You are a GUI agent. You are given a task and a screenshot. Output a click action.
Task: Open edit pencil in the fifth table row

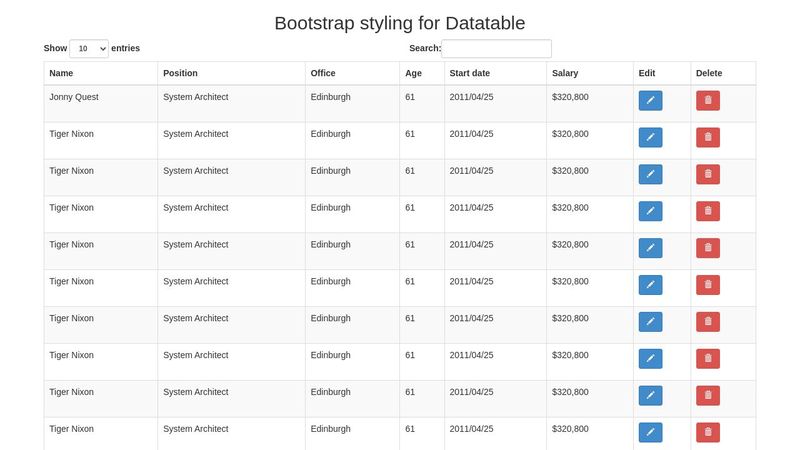(x=650, y=248)
